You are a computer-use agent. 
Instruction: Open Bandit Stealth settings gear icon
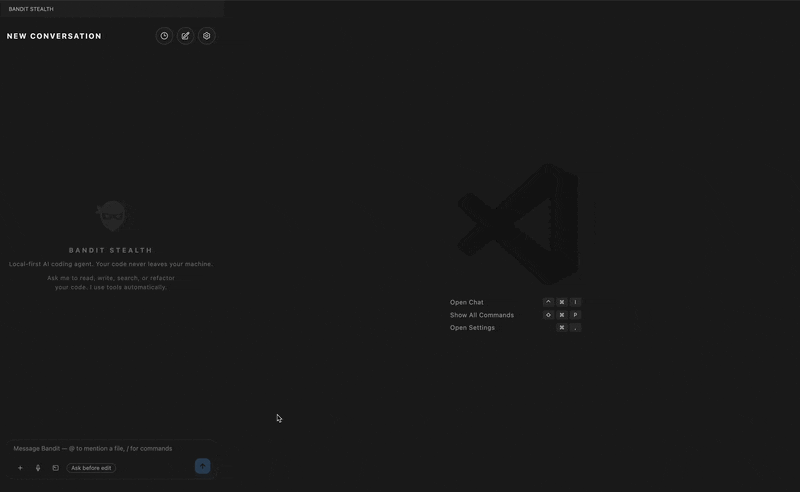(207, 36)
